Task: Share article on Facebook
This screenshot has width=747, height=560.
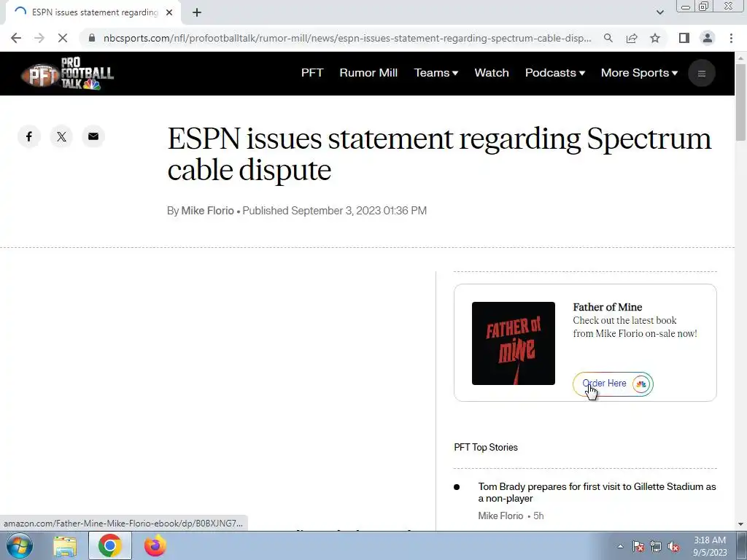Action: (x=29, y=136)
